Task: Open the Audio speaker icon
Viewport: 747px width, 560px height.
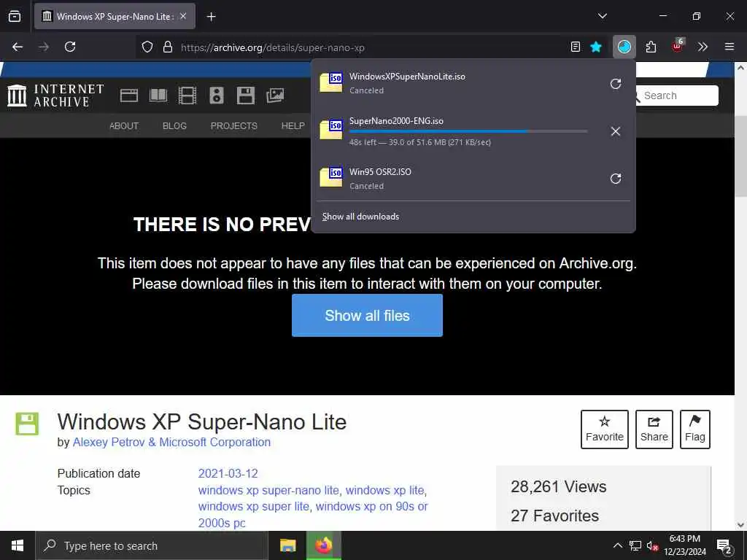Action: pyautogui.click(x=216, y=96)
